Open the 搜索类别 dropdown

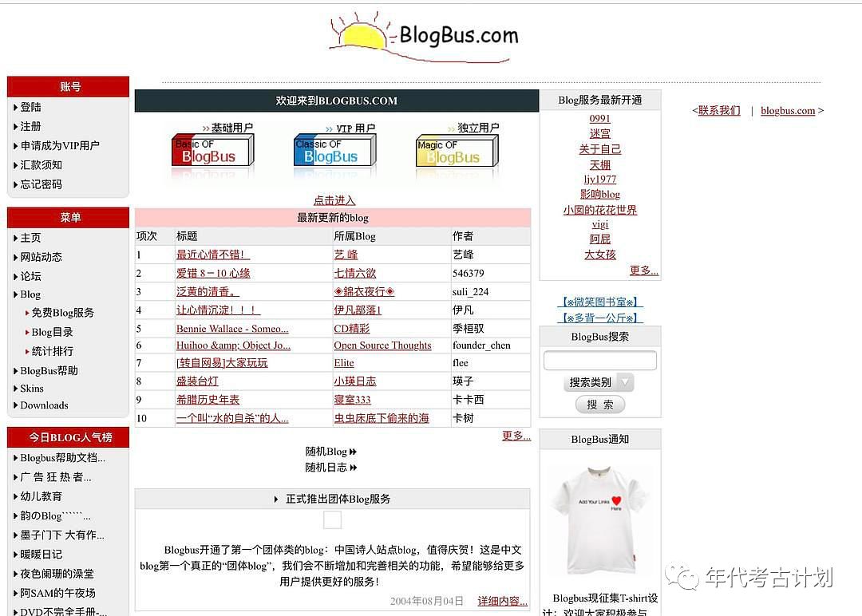(598, 382)
